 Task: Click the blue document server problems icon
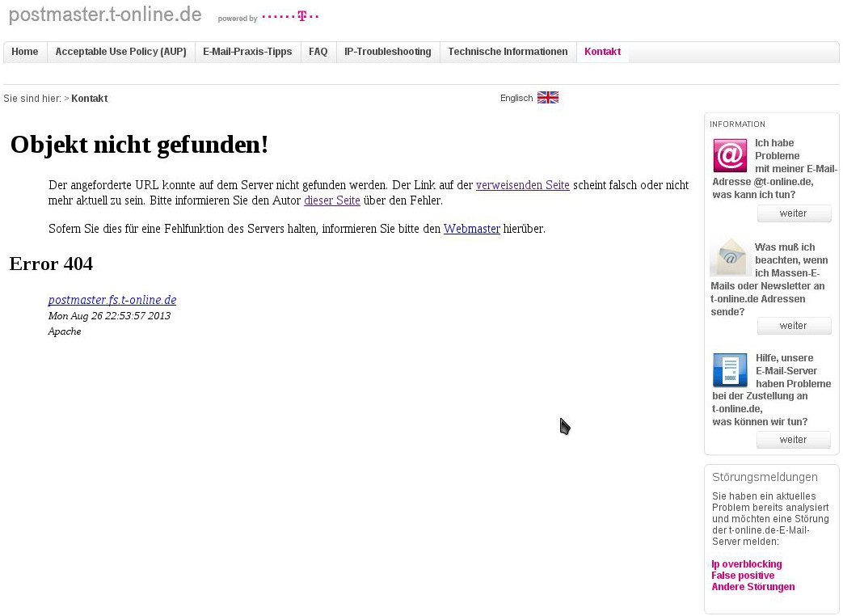tap(729, 370)
